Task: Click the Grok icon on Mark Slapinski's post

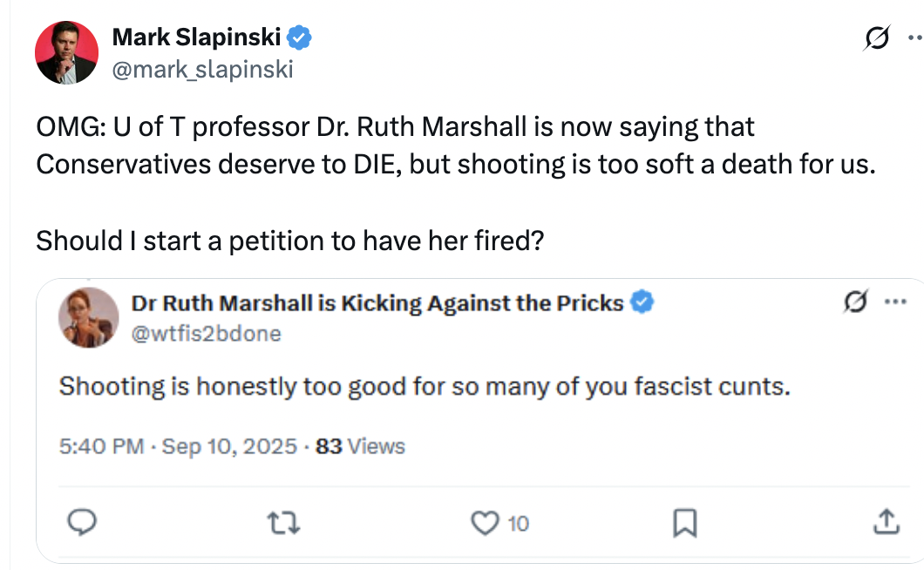Action: (x=877, y=37)
